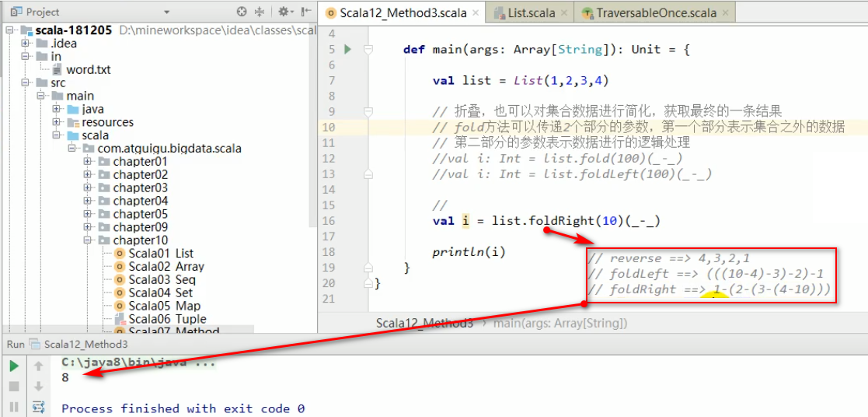
Task: Click 'Process finished with exit code 0' text
Action: pyautogui.click(x=183, y=408)
